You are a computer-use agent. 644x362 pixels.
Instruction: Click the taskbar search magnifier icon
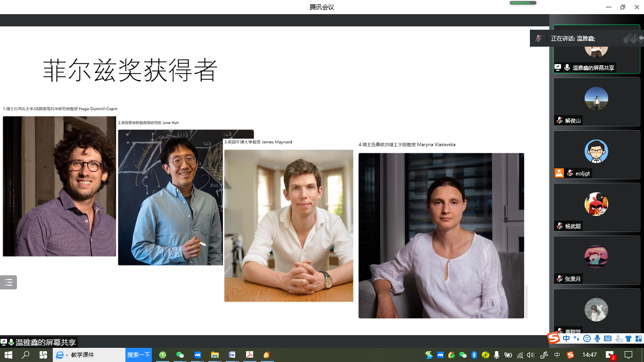tap(26, 355)
